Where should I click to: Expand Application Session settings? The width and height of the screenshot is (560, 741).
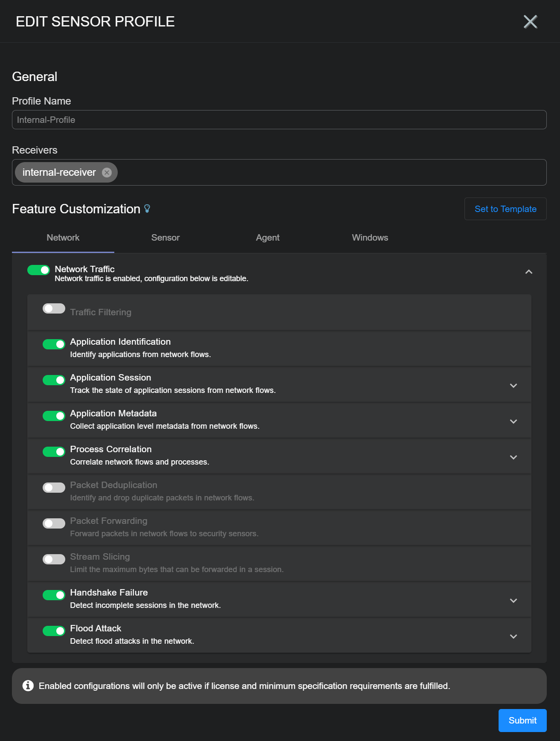click(x=513, y=385)
